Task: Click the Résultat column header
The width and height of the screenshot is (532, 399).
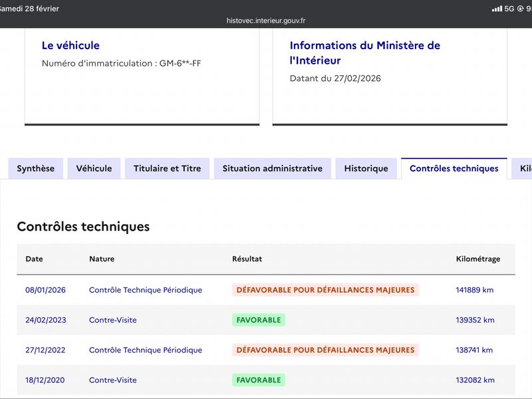Action: coord(247,259)
